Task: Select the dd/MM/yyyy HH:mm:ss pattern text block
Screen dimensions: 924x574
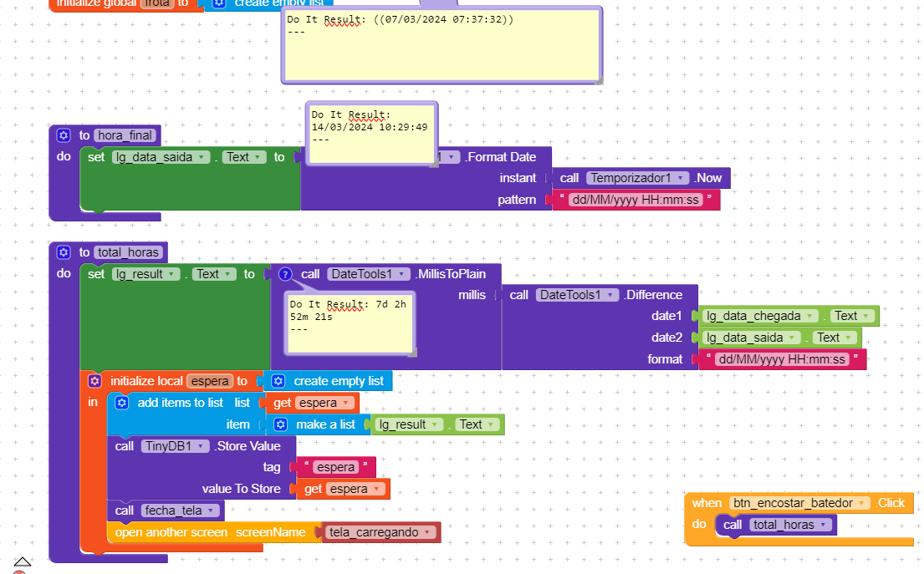Action: [x=636, y=199]
